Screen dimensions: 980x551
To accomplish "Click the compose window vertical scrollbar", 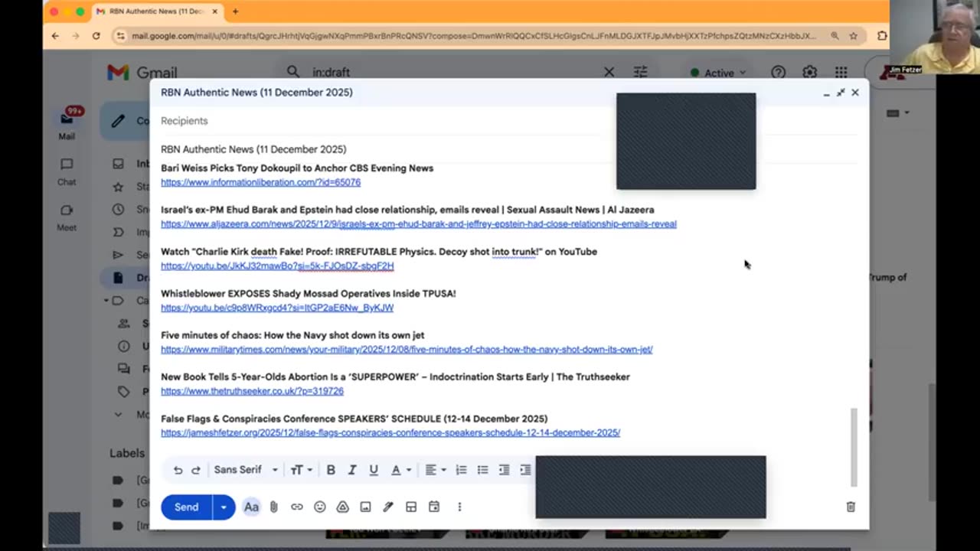I will click(x=854, y=447).
